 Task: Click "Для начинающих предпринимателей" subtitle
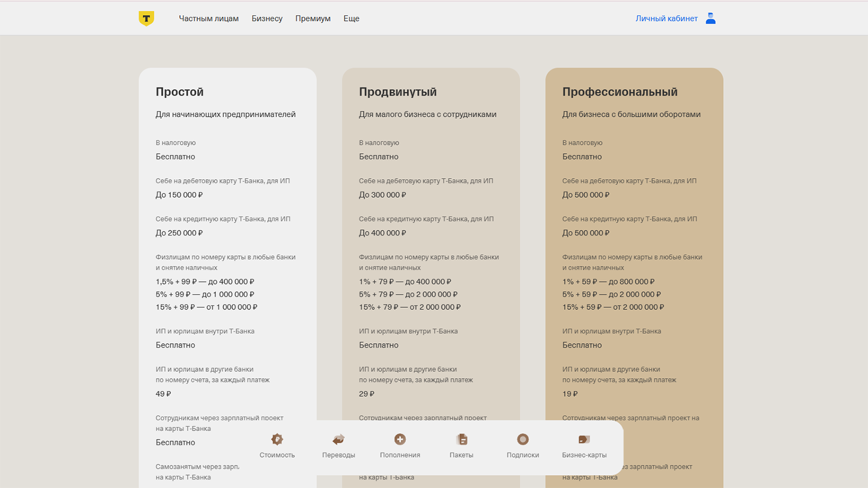pyautogui.click(x=225, y=114)
